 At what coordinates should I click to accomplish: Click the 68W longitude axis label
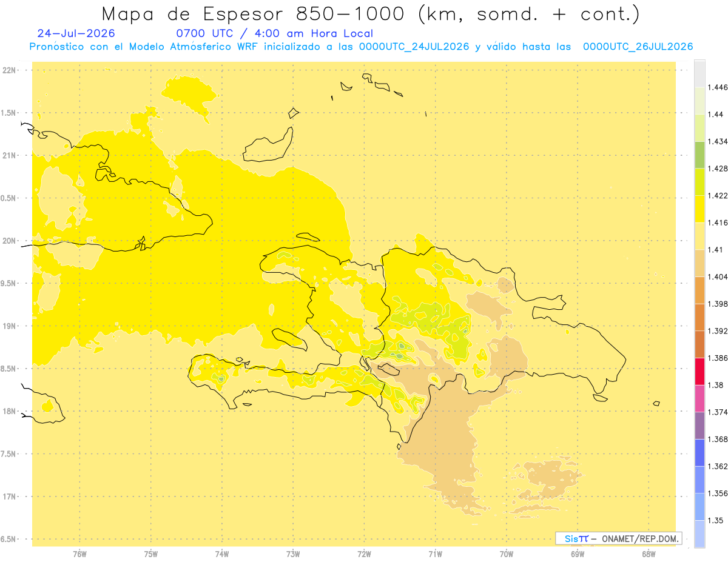pos(649,554)
